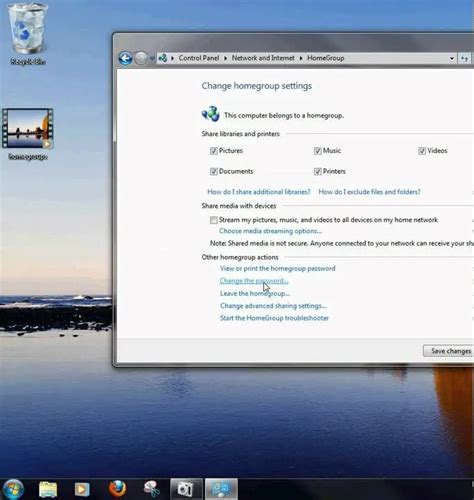Open Windows Explorer from taskbar

coord(48,489)
